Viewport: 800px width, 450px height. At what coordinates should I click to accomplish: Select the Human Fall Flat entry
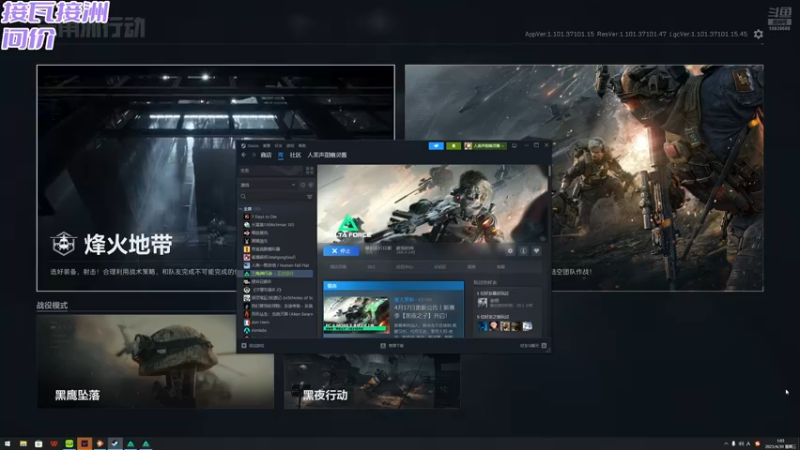278,265
